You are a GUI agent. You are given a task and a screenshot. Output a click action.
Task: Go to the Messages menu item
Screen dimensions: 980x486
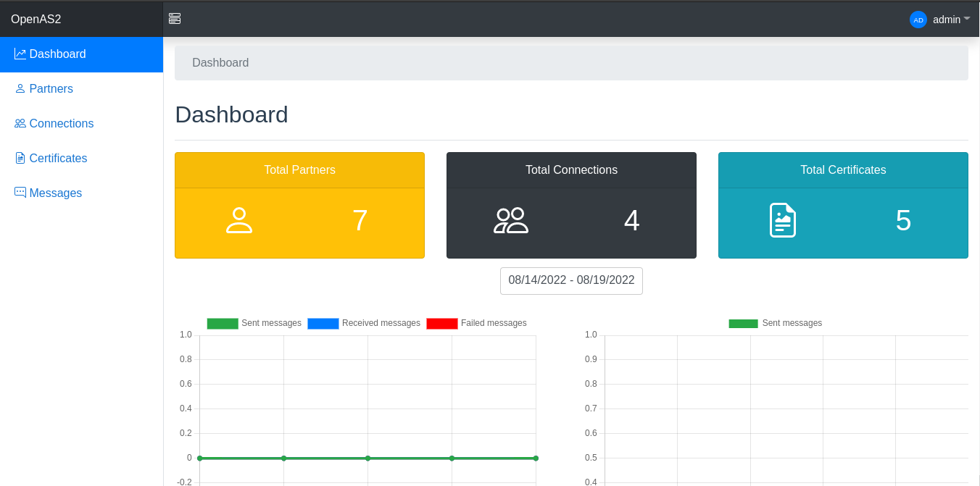56,193
